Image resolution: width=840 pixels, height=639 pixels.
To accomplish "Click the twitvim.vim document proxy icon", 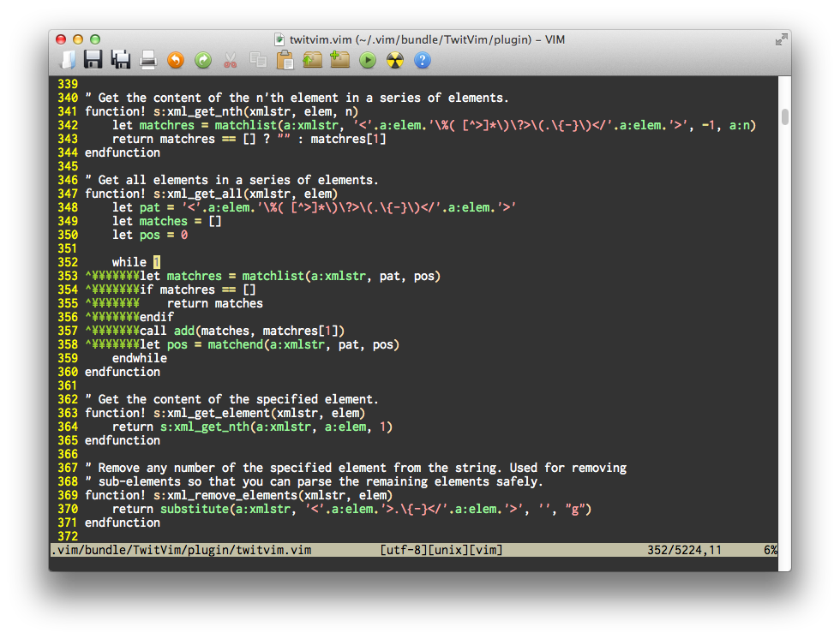I will (279, 39).
